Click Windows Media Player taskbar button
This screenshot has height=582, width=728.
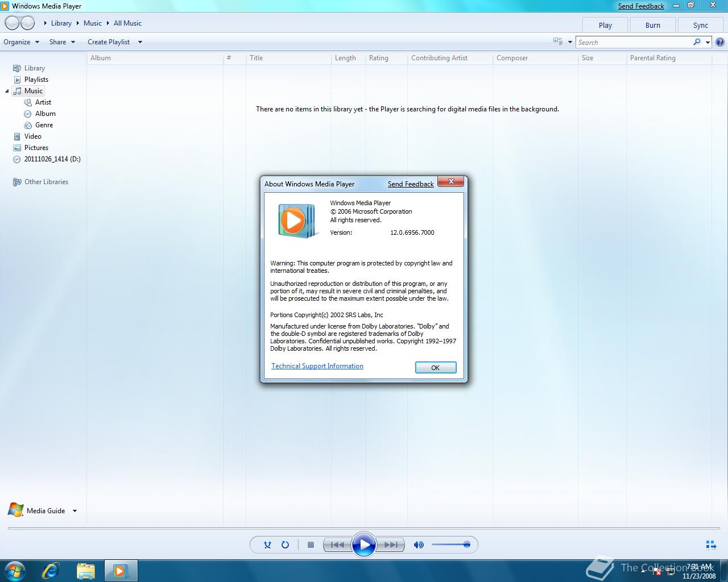pyautogui.click(x=121, y=571)
